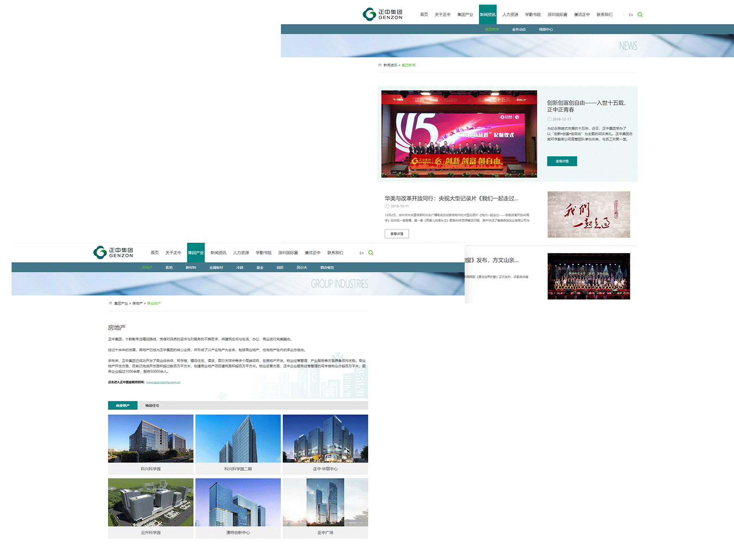This screenshot has width=734, height=560.
Task: Click the home icon in the 新闻资讯 breadcrumb
Action: pos(380,65)
